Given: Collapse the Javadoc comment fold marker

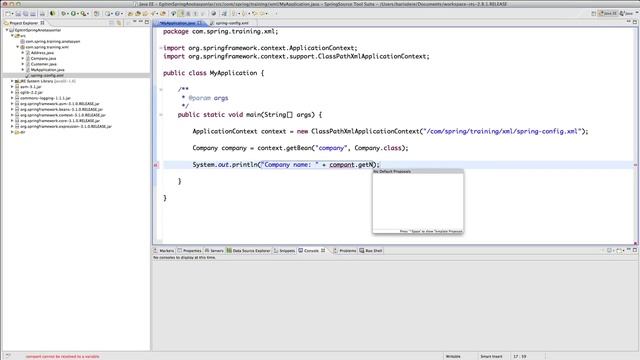Looking at the screenshot, I should (161, 89).
